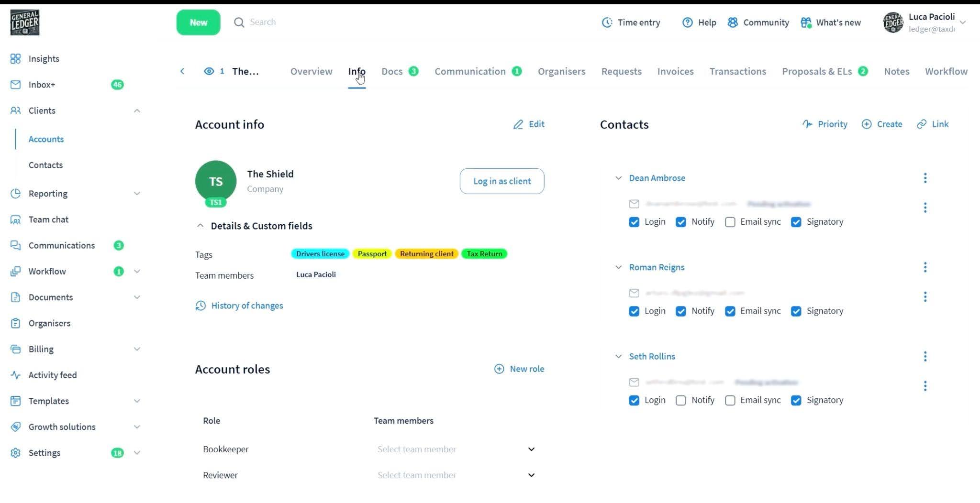The height and width of the screenshot is (503, 980).
Task: Click the Communications chat bubbles icon
Action: 15,245
